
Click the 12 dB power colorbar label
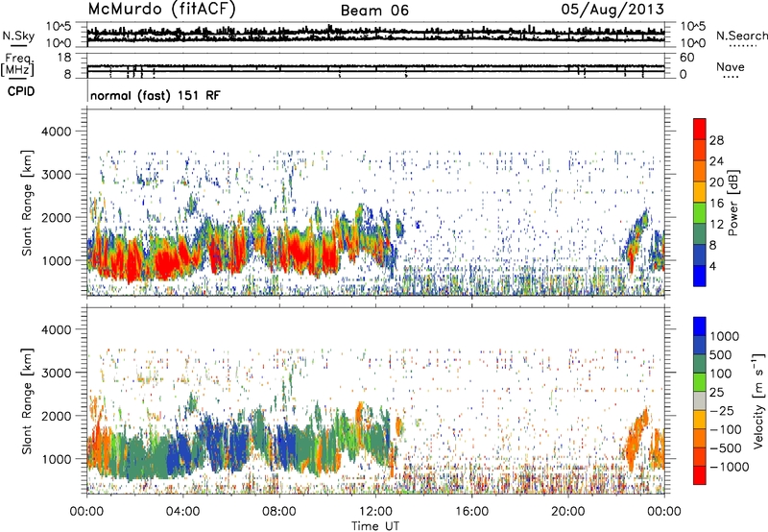point(716,225)
